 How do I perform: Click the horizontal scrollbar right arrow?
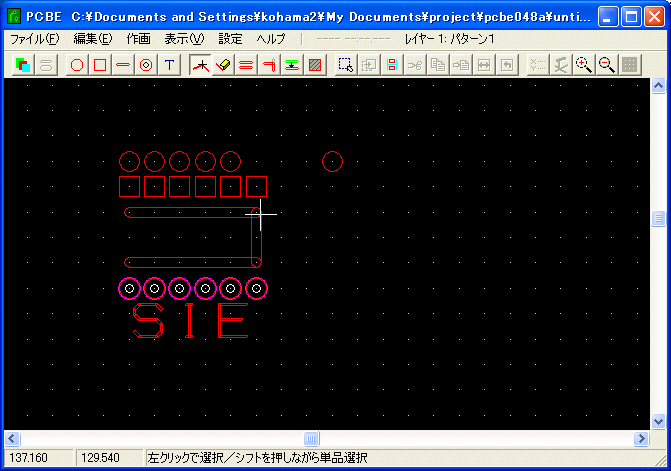click(x=641, y=439)
